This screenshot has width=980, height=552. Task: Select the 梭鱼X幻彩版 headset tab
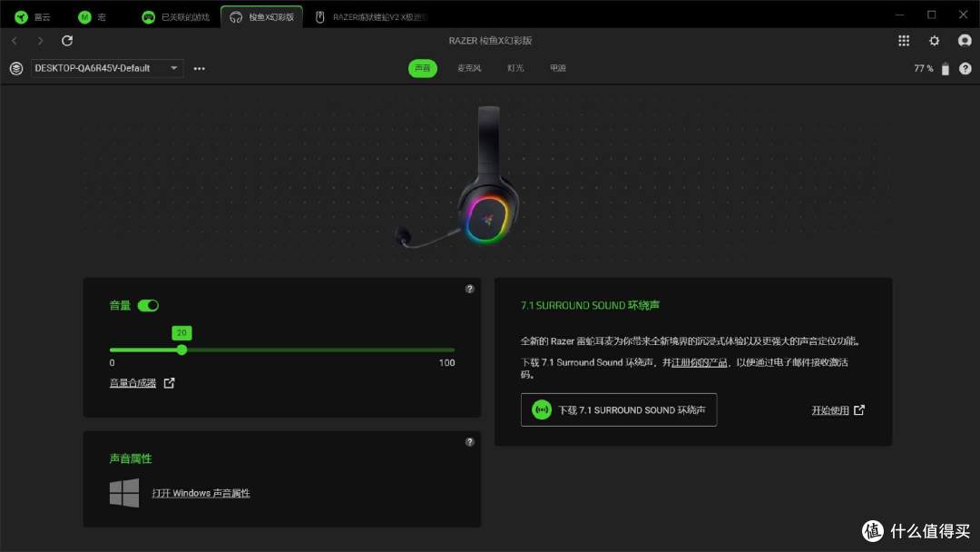coord(262,17)
